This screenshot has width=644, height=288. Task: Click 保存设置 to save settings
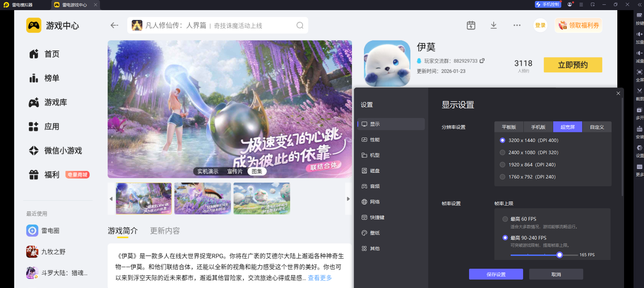coord(496,274)
